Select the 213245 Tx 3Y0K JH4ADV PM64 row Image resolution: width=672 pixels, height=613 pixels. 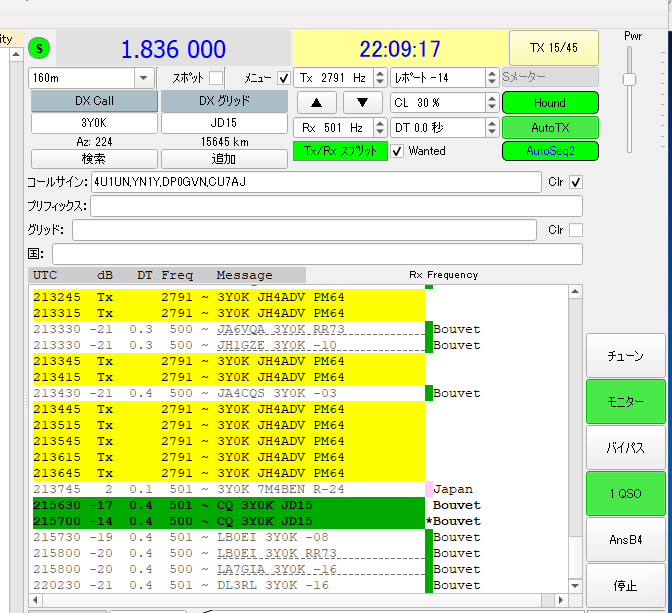[229, 297]
